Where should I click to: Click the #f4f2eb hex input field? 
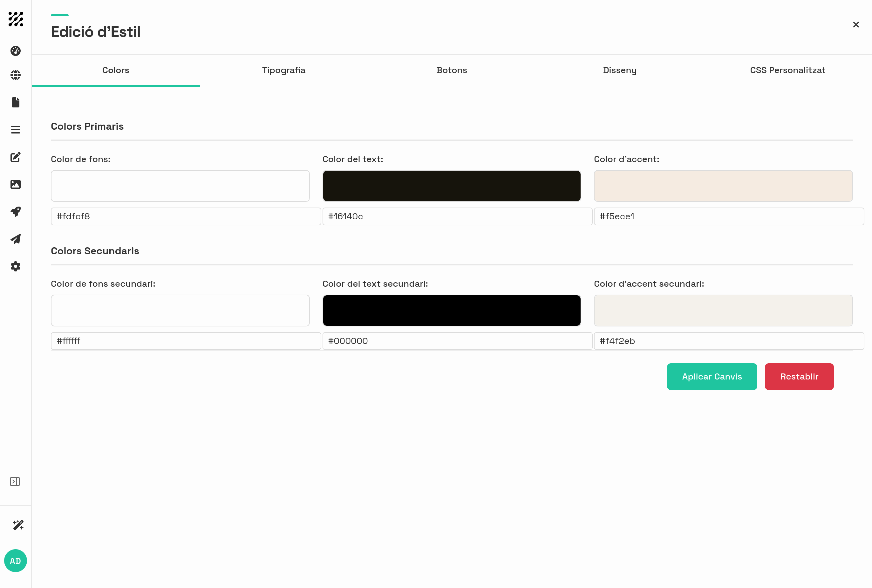coord(729,341)
